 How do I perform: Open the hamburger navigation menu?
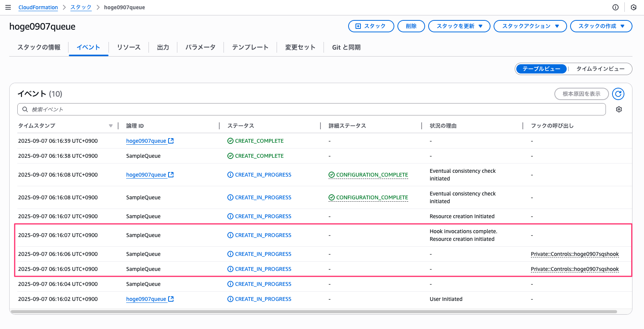click(8, 7)
